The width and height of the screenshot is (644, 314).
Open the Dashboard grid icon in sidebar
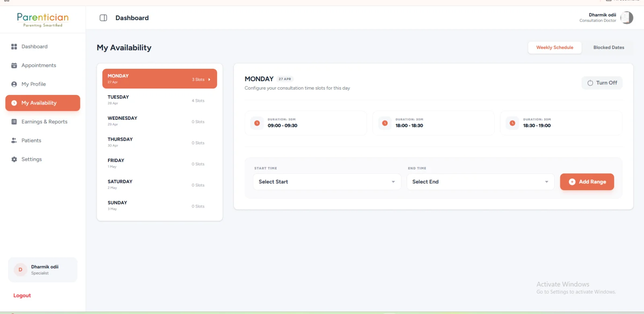[x=14, y=47]
